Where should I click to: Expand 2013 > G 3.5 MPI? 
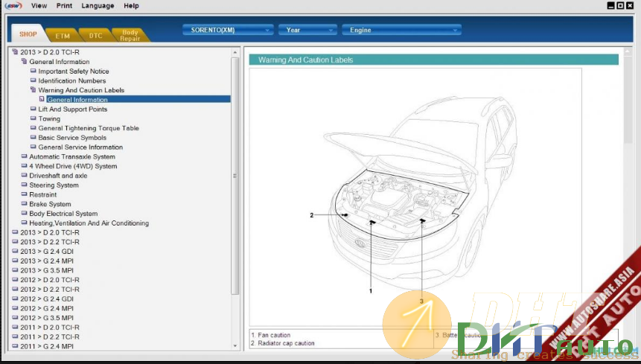[x=47, y=270]
